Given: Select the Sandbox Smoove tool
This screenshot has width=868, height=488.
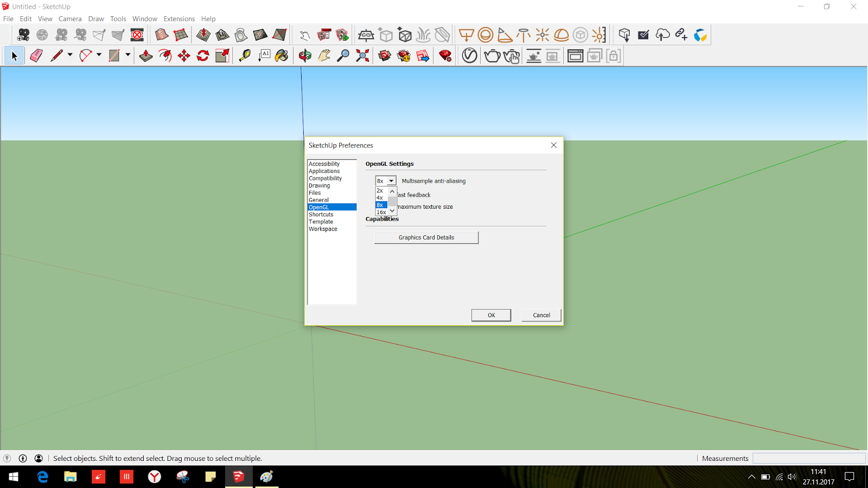Looking at the screenshot, I should pos(203,35).
